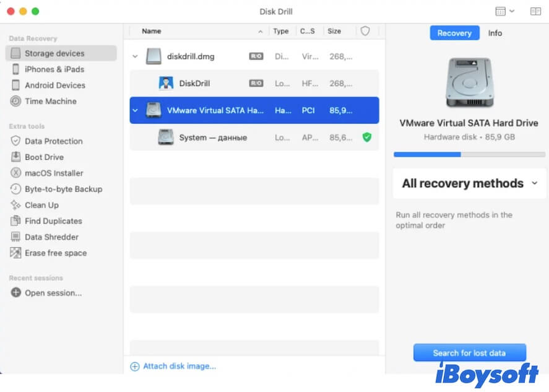549x392 pixels.
Task: Sort by Type column header
Action: [281, 31]
